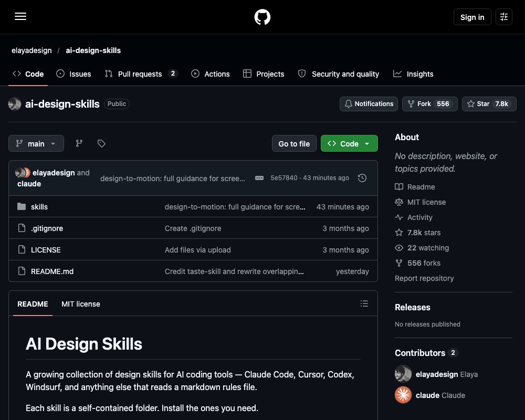View branches via branch icon
Image resolution: width=525 pixels, height=420 pixels.
point(79,144)
